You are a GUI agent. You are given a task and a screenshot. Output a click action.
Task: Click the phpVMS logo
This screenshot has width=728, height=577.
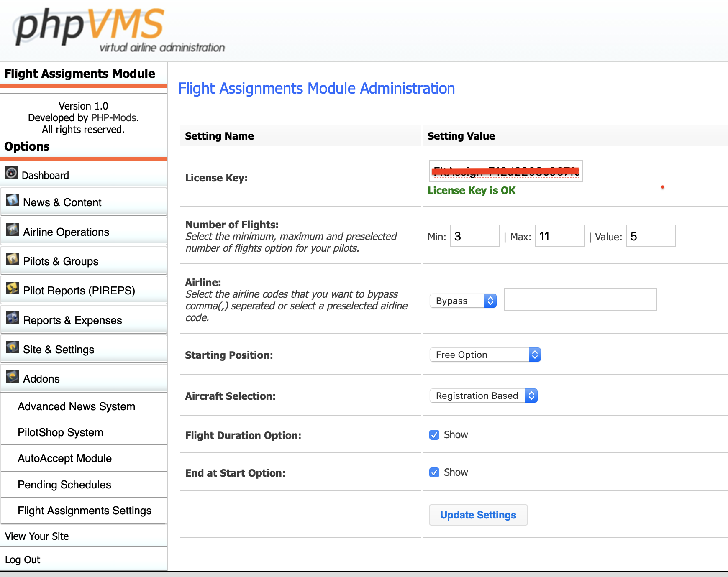click(x=119, y=30)
